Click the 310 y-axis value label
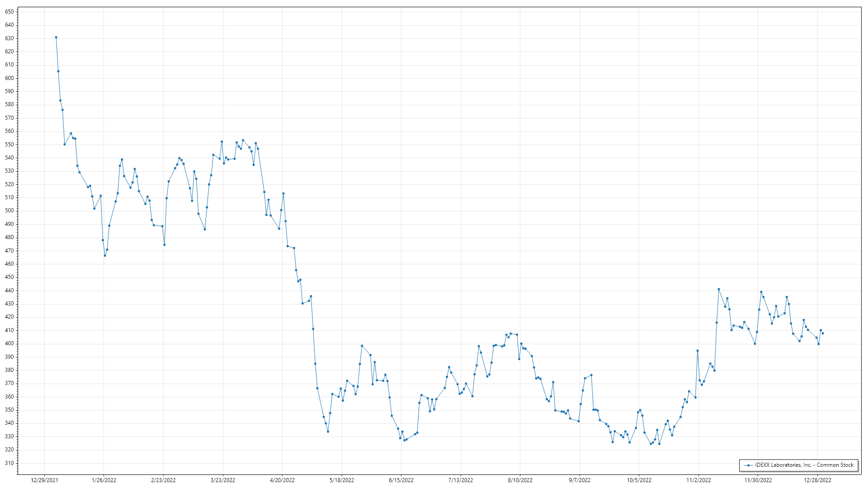This screenshot has width=868, height=488. (x=9, y=463)
